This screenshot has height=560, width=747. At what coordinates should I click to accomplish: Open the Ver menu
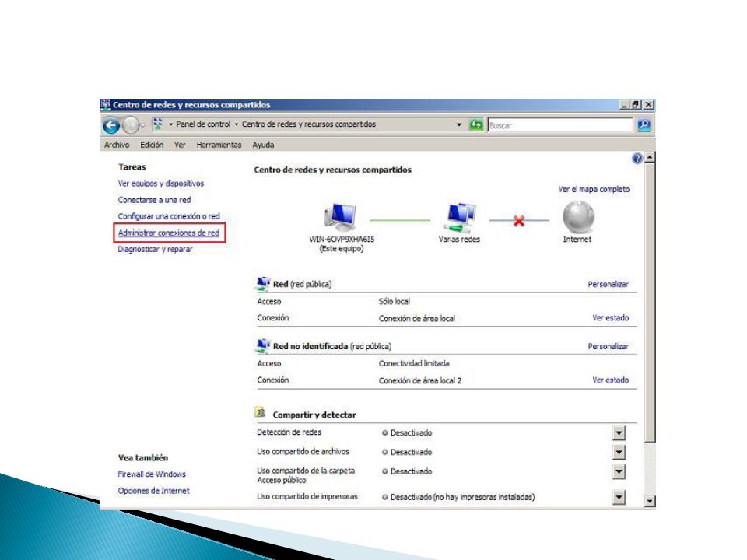180,145
